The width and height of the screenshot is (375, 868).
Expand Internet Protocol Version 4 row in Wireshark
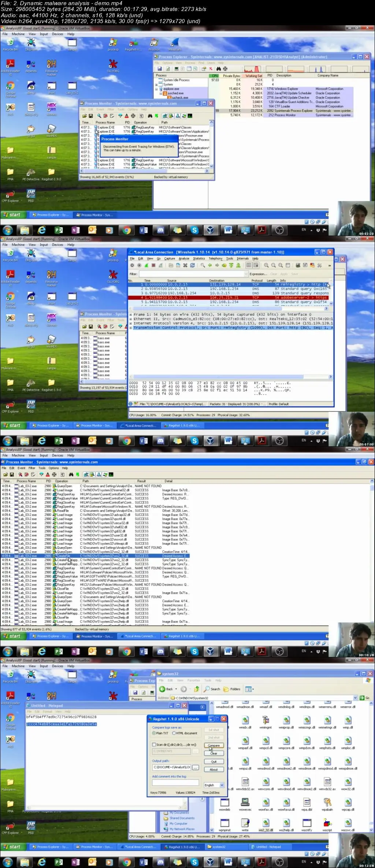pyautogui.click(x=131, y=323)
